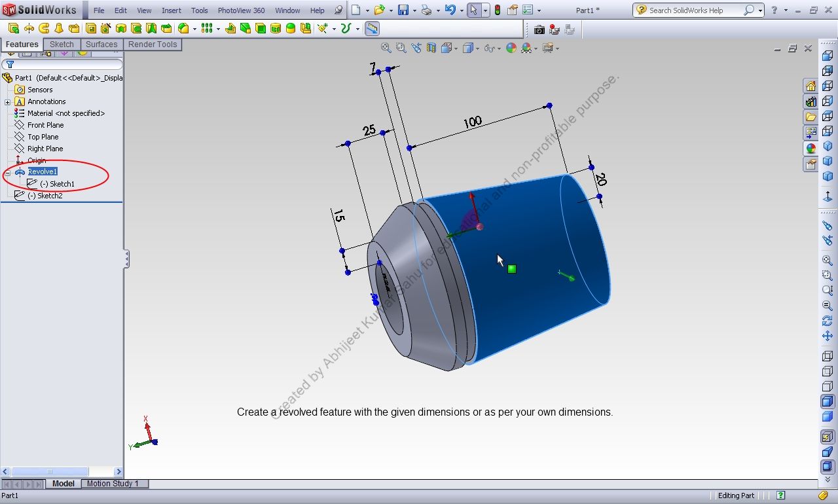Screen dimensions: 838x504
Task: Open the Insert menu
Action: 172,10
